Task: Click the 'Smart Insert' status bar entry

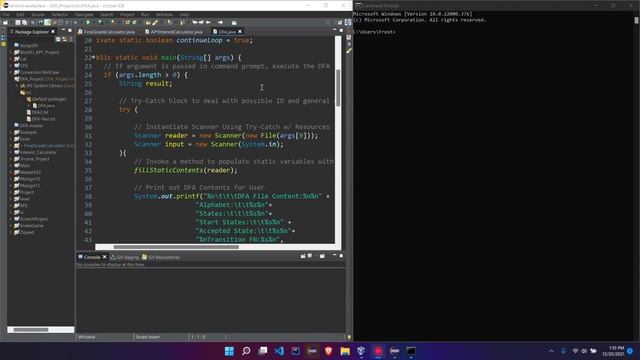Action: point(148,337)
